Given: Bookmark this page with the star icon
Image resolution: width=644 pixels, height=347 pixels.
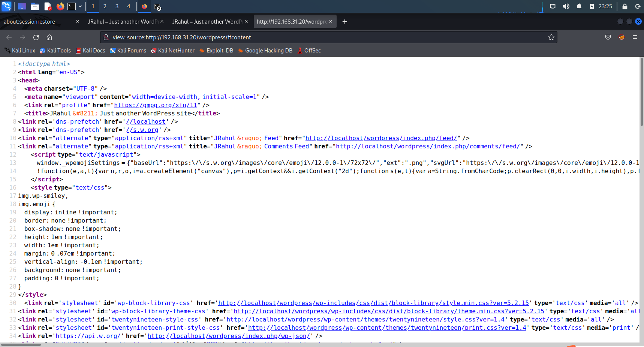Looking at the screenshot, I should pyautogui.click(x=551, y=37).
